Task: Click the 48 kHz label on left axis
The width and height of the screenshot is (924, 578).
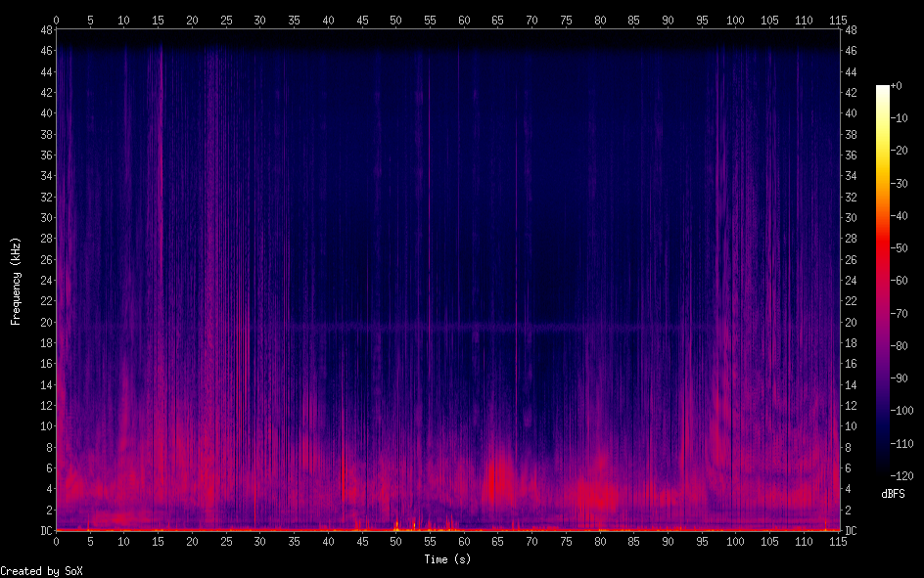Action: tap(43, 30)
